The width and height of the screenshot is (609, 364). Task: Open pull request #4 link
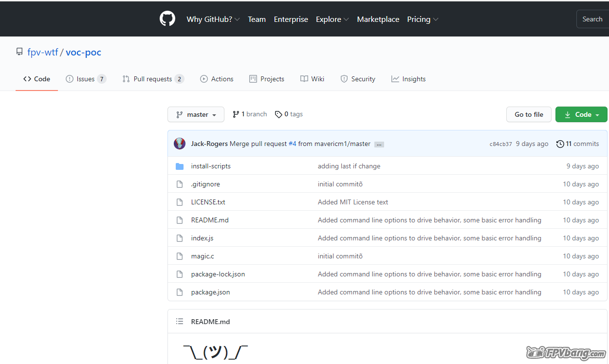coord(292,144)
